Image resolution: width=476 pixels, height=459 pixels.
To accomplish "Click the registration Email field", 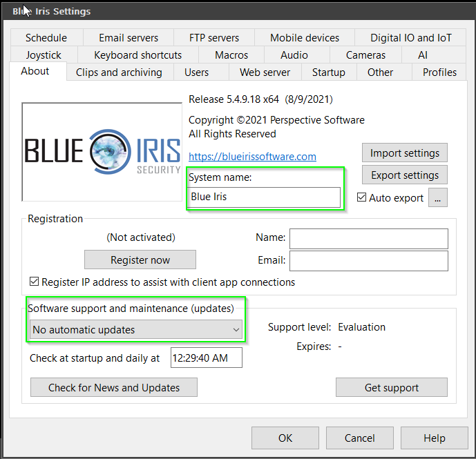I will (369, 261).
